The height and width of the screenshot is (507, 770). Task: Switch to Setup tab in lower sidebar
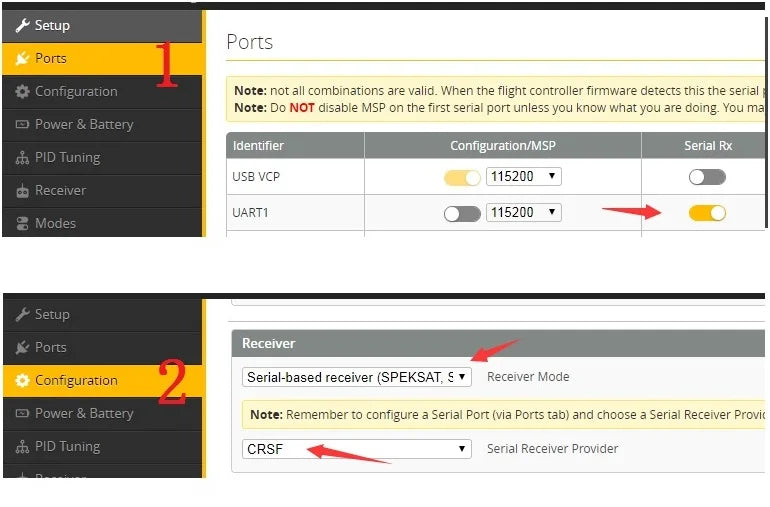click(x=52, y=314)
